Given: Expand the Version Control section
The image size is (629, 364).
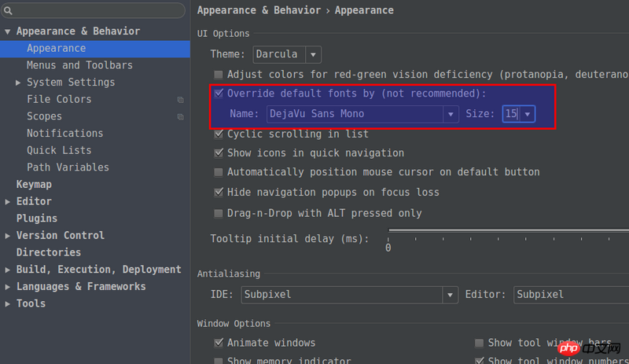Looking at the screenshot, I should [8, 235].
